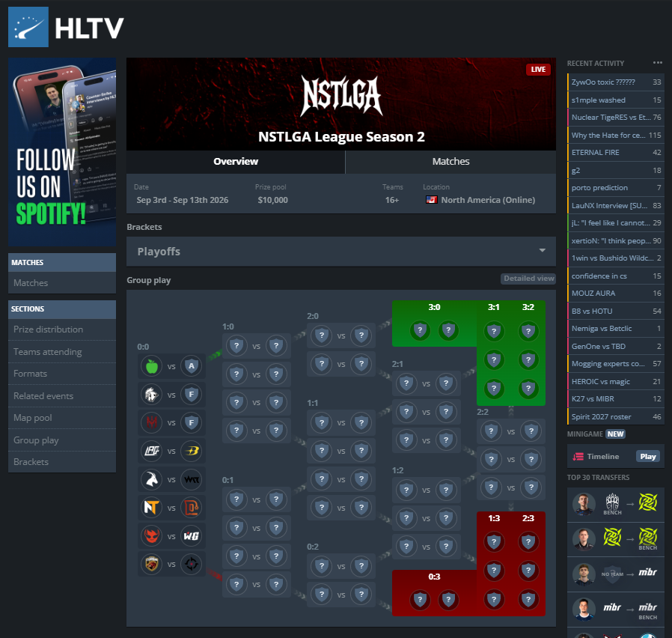This screenshot has height=638, width=672.
Task: Open the 'xertioN: I think peop...' thread
Action: [615, 240]
